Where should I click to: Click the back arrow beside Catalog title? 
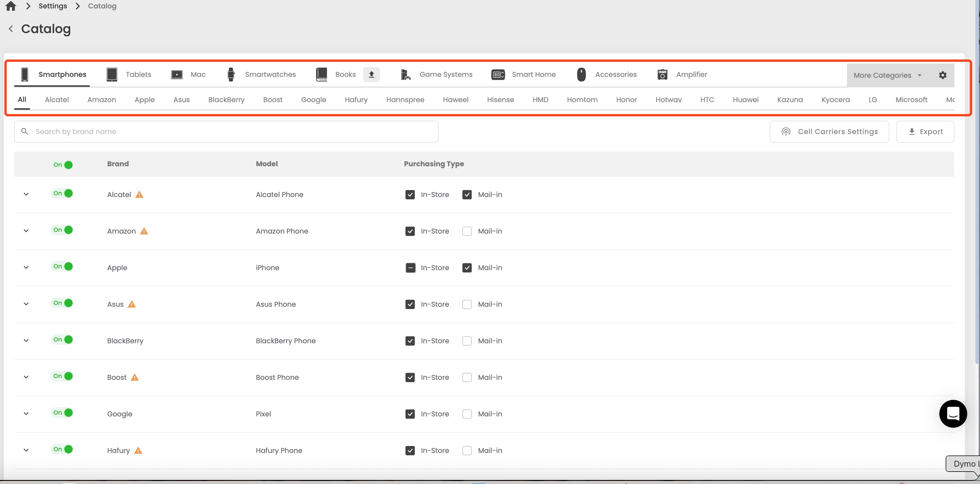coord(11,29)
